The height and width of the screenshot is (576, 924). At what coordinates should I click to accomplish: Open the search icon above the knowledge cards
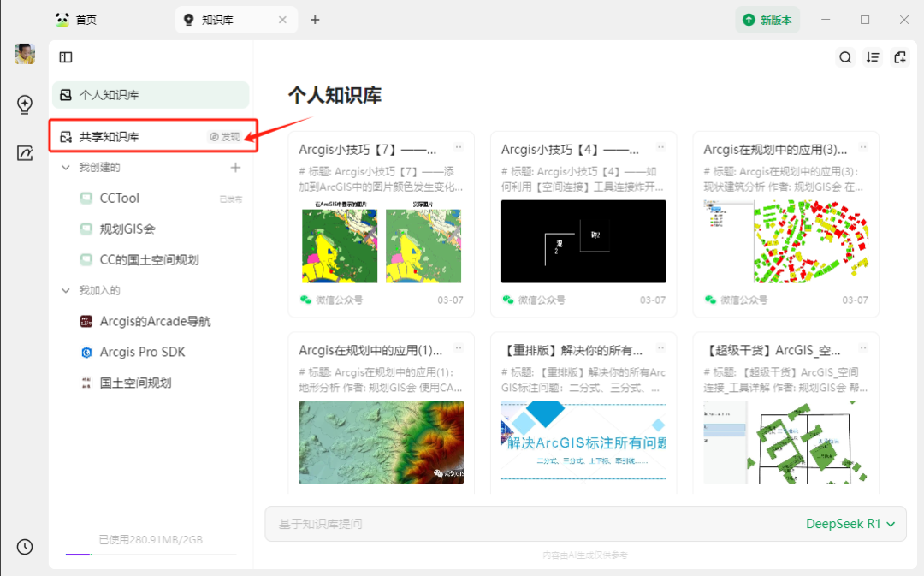pos(845,56)
